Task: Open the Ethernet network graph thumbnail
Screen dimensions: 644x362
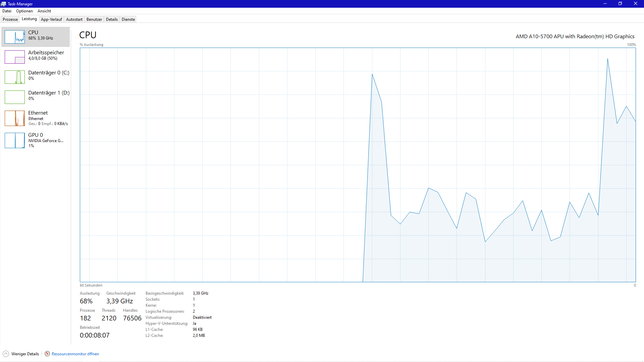Action: click(15, 118)
